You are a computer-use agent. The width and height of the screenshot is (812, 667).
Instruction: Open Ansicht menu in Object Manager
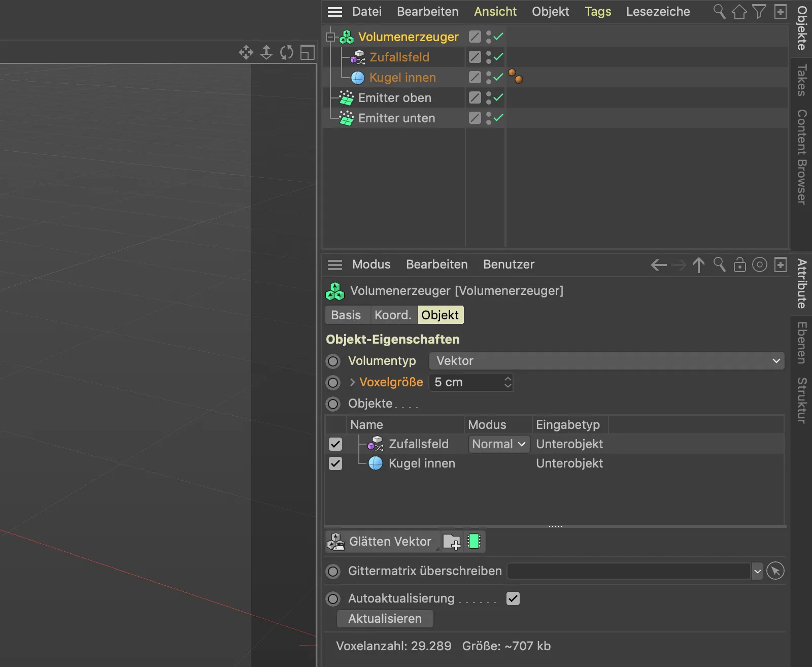click(x=495, y=12)
